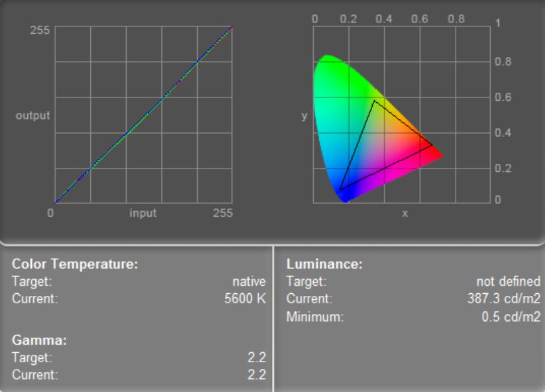Click the native target temperature value

[x=249, y=281]
